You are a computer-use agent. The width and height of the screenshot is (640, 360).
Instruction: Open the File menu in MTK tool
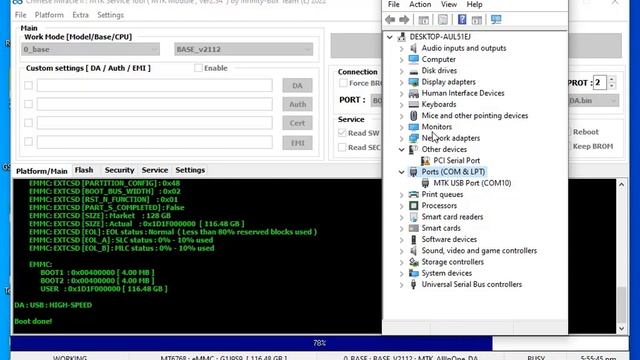[20, 15]
